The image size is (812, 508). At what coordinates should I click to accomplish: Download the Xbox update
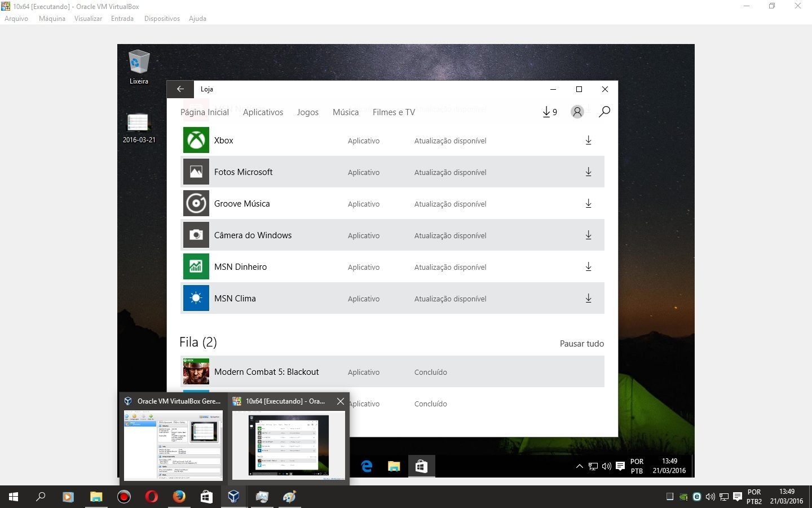[588, 141]
